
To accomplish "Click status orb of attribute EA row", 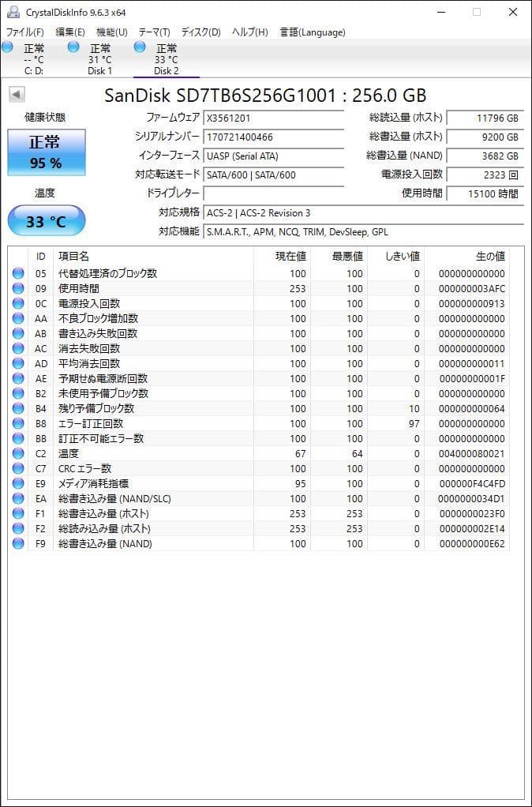I will pyautogui.click(x=18, y=498).
